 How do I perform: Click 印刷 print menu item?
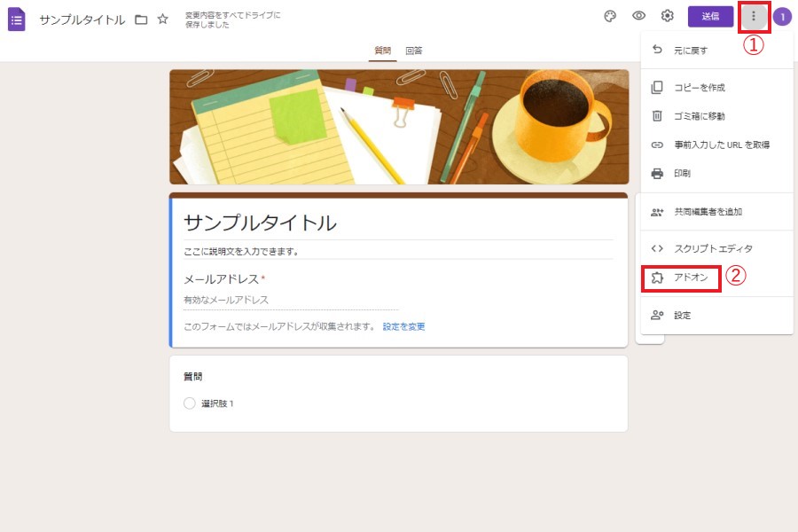[682, 173]
